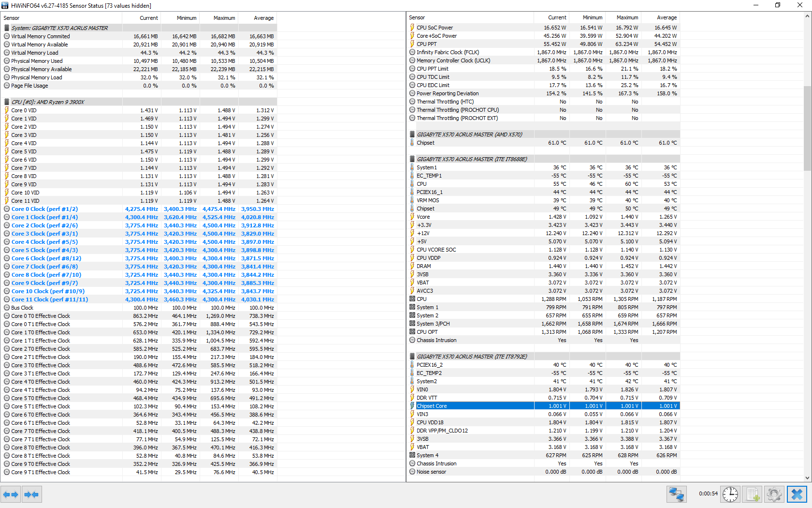Select Infinity Fabric Clock (FCLK) row

click(544, 52)
